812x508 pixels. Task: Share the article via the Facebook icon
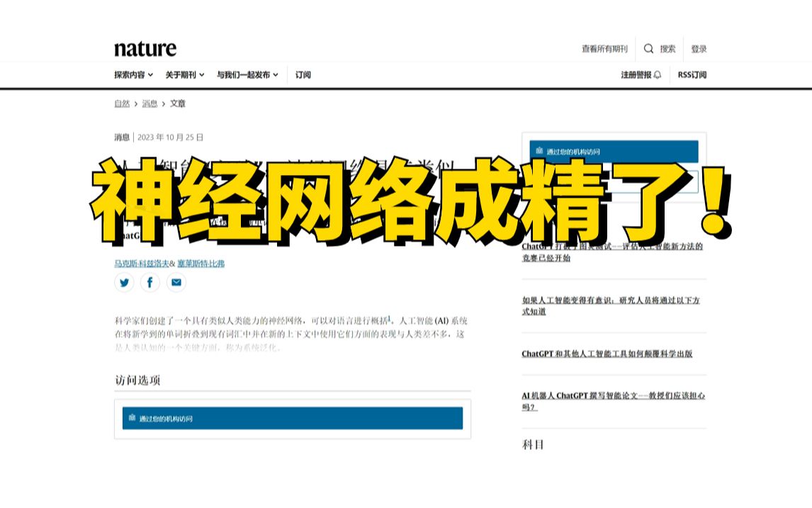click(x=150, y=283)
